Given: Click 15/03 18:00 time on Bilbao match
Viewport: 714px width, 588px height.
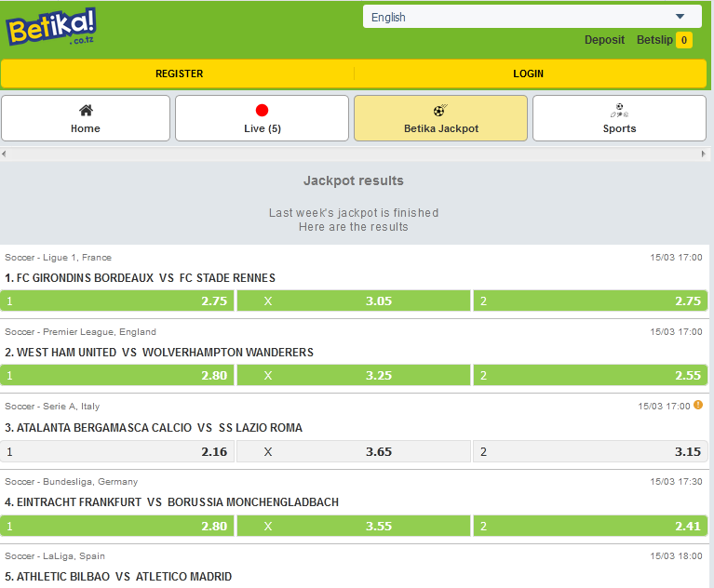Looking at the screenshot, I should coord(676,556).
